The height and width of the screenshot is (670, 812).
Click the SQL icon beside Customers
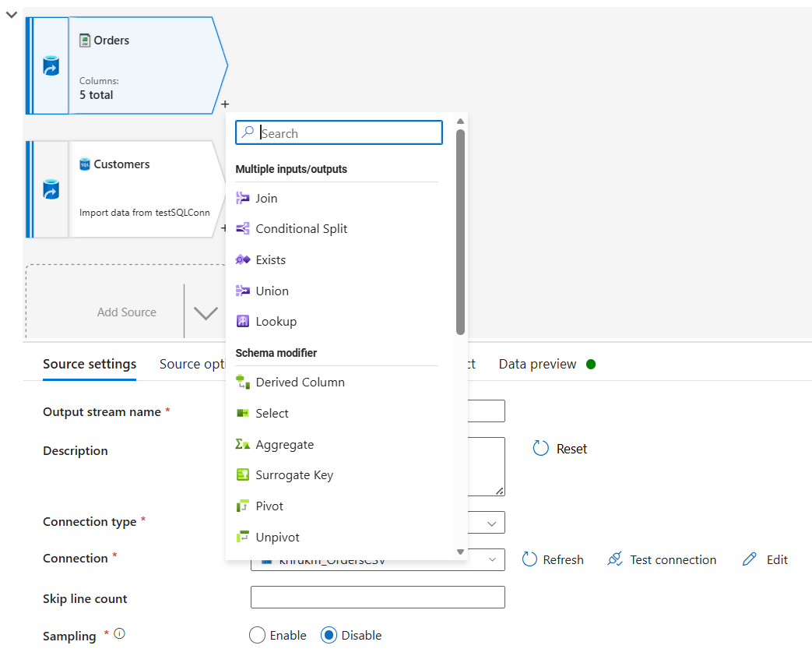pyautogui.click(x=84, y=164)
